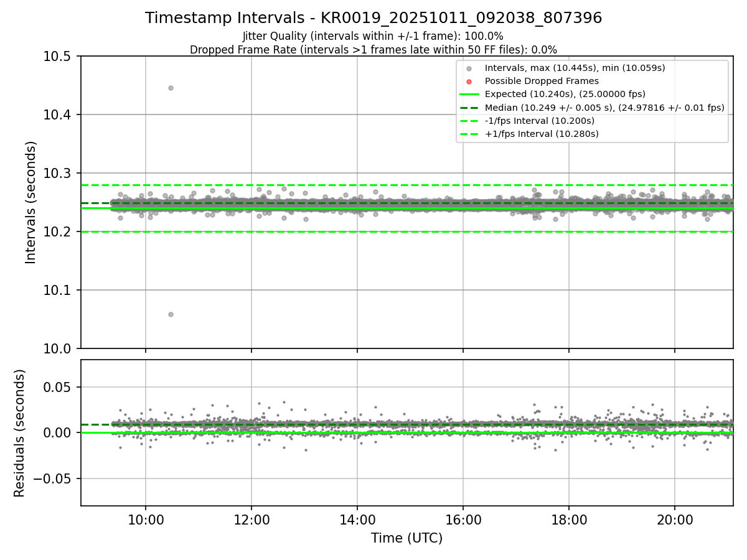Click the '10:00' x-axis tick label

pos(146,519)
